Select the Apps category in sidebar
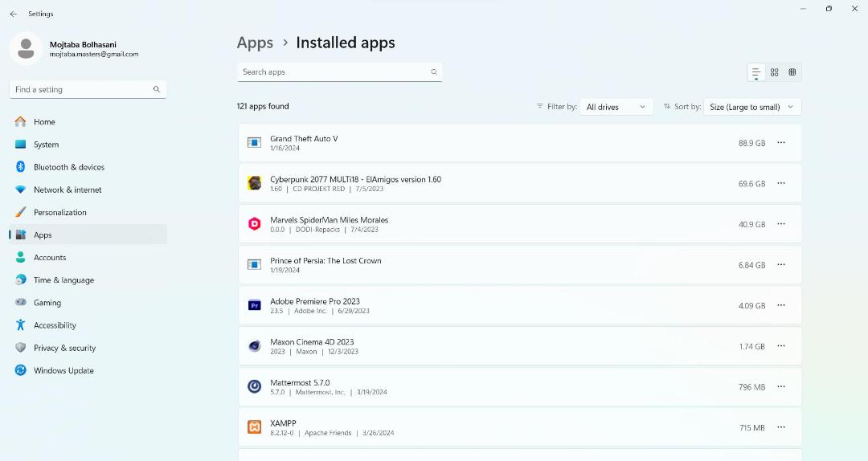Screen dimensions: 868x461 click(88, 235)
